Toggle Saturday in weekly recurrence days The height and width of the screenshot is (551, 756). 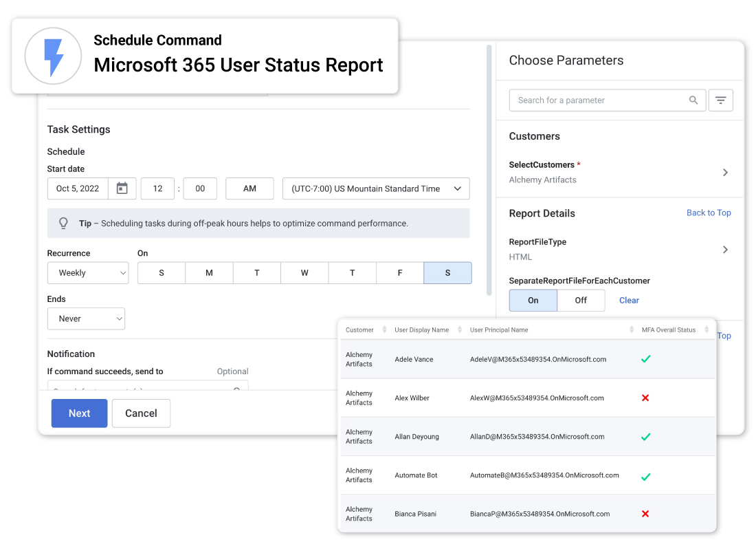(447, 273)
